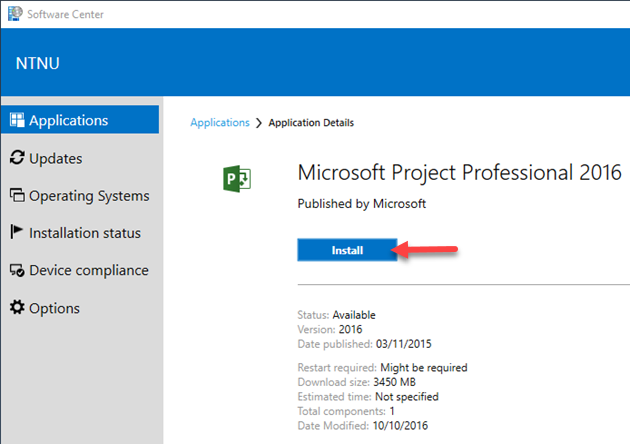630x444 pixels.
Task: Click the Status: Available line
Action: pos(336,315)
